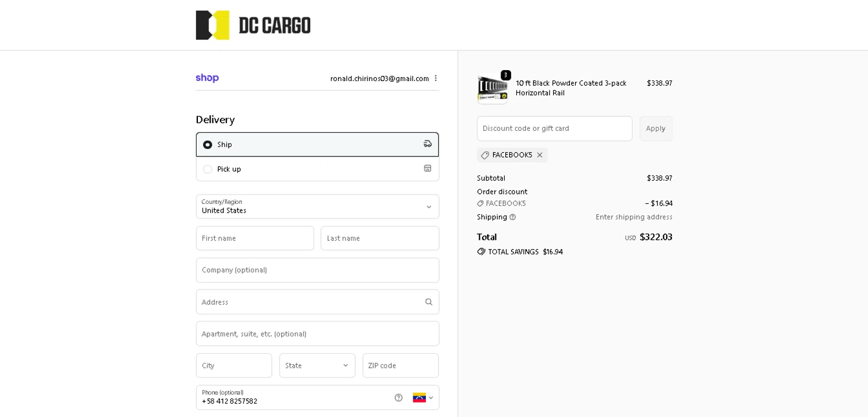The width and height of the screenshot is (868, 417).
Task: Click the tag icon in FACEBOOK5 chip
Action: click(485, 155)
